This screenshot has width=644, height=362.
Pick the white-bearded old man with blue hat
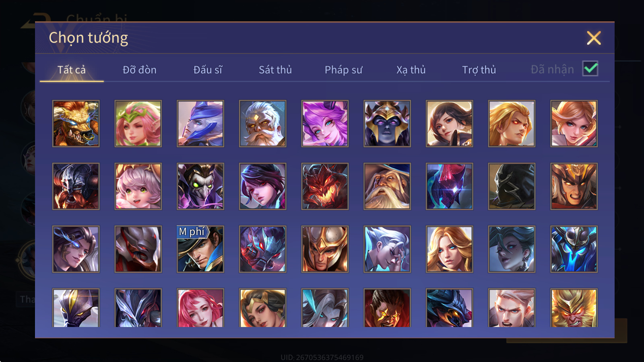[387, 186]
